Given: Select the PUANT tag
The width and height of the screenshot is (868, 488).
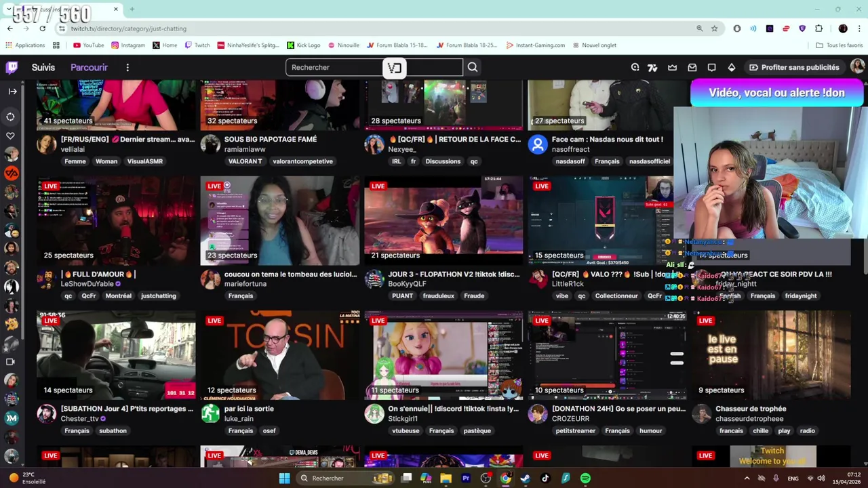Looking at the screenshot, I should point(402,296).
